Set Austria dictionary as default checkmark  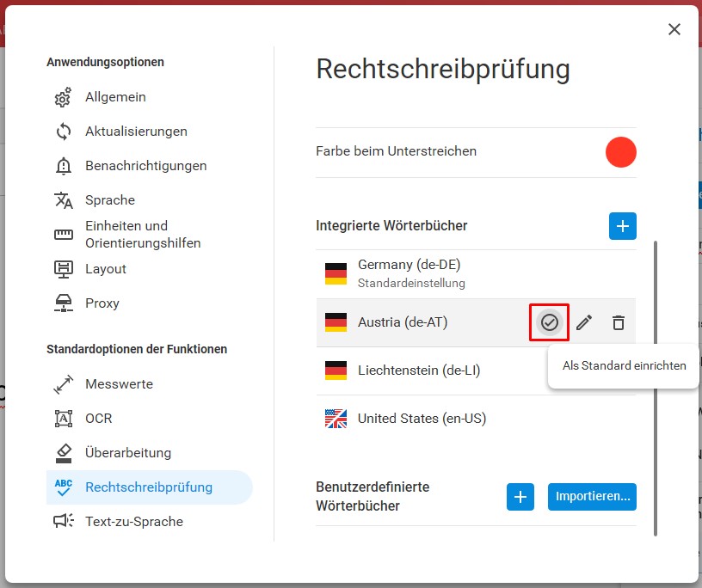[550, 322]
